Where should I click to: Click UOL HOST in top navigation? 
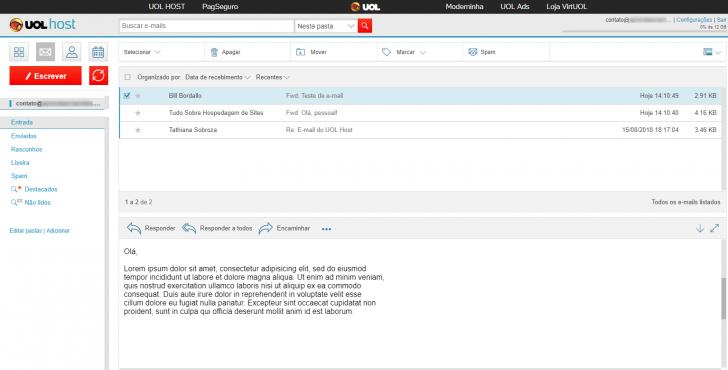tap(167, 6)
